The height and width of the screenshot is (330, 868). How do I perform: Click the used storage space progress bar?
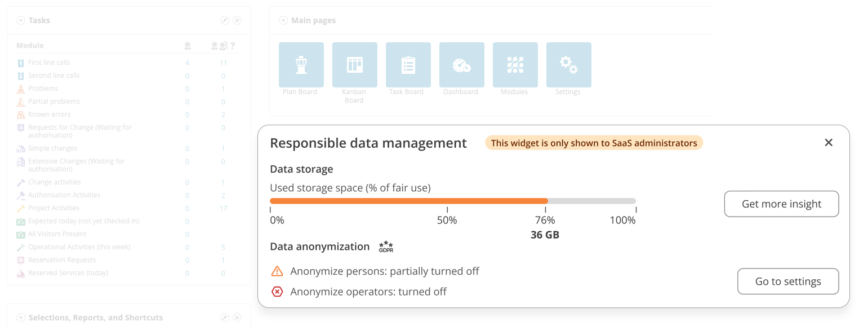point(453,201)
